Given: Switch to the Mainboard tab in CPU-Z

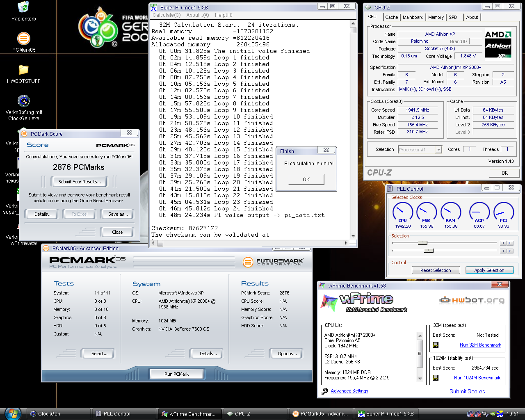Looking at the screenshot, I should [413, 17].
